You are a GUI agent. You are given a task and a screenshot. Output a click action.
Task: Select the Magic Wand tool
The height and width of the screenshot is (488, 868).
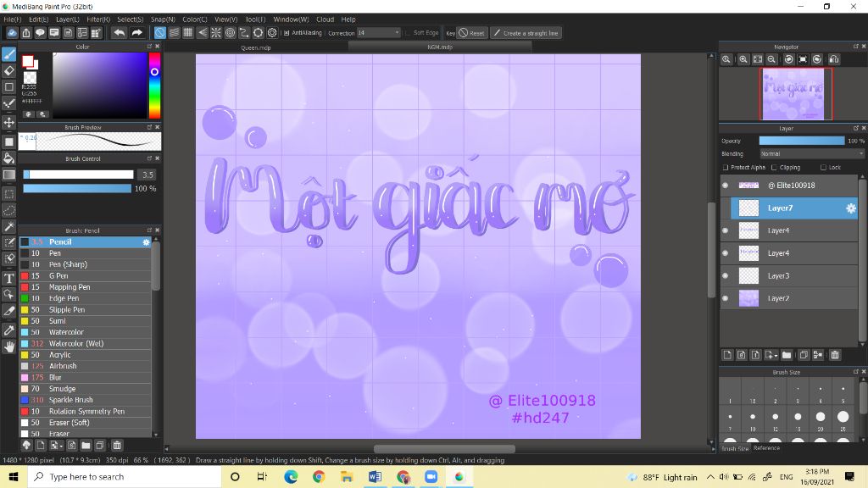8,226
